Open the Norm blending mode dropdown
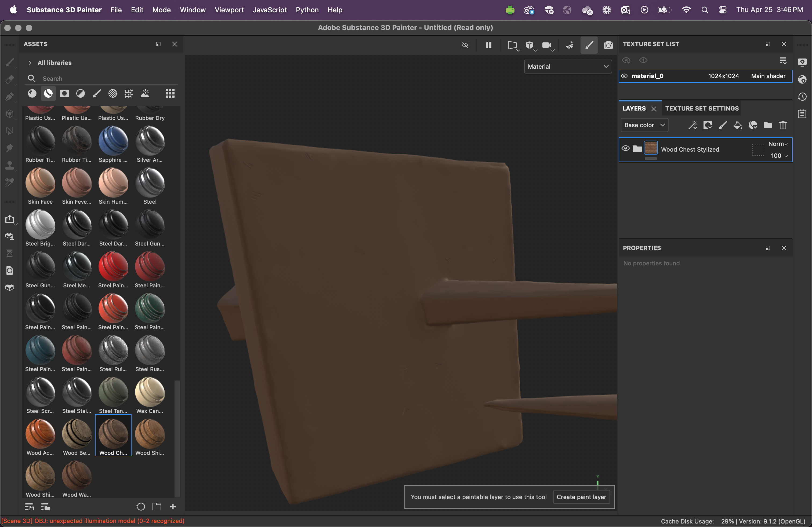Screen dimensions: 812x527 pyautogui.click(x=778, y=144)
